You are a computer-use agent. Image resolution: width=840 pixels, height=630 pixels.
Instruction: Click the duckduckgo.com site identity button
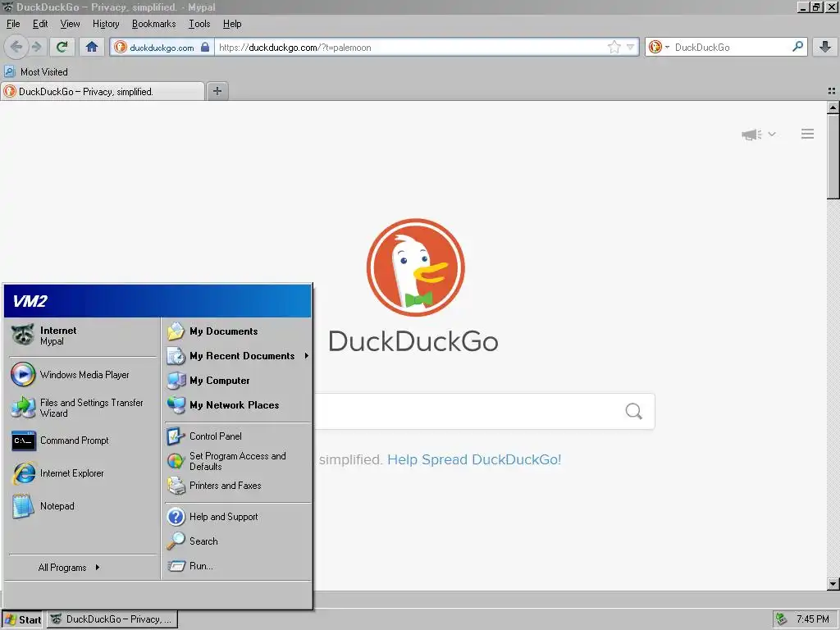162,47
